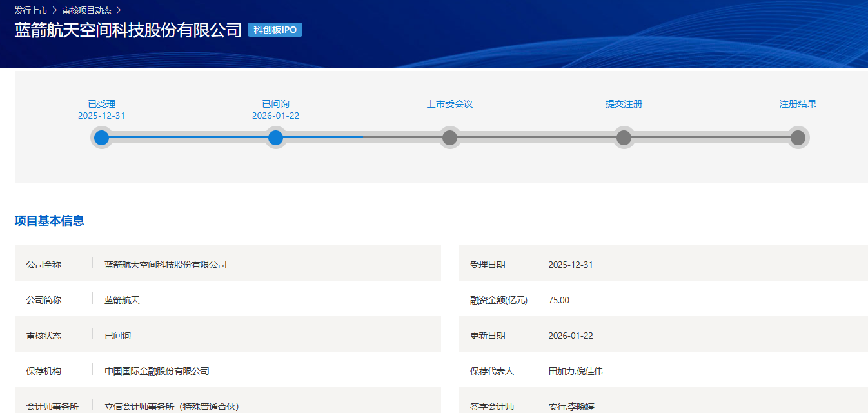The image size is (868, 413).
Task: Click the 上市委会议 gray step circle
Action: tap(449, 137)
